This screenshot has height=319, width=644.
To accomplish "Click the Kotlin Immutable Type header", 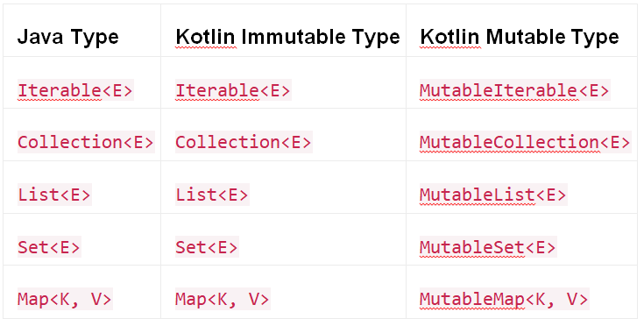I will tap(287, 38).
